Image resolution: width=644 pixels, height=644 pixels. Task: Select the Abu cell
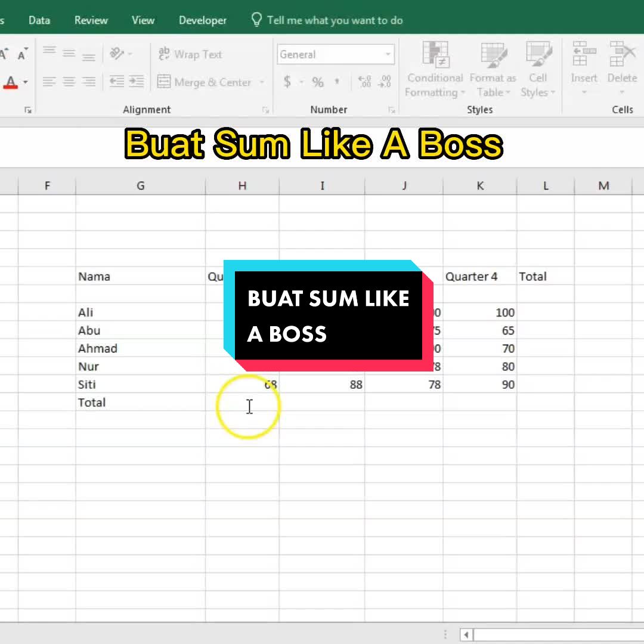click(x=141, y=330)
